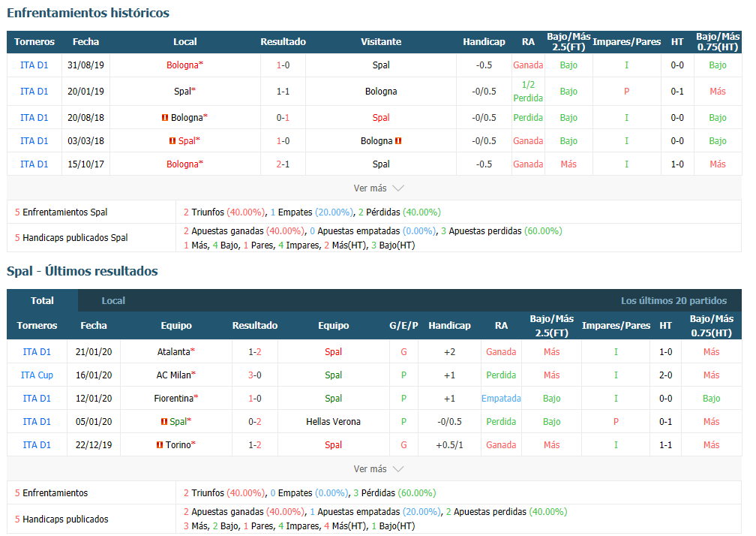756x536 pixels.
Task: Click Visitante column header
Action: (x=381, y=42)
